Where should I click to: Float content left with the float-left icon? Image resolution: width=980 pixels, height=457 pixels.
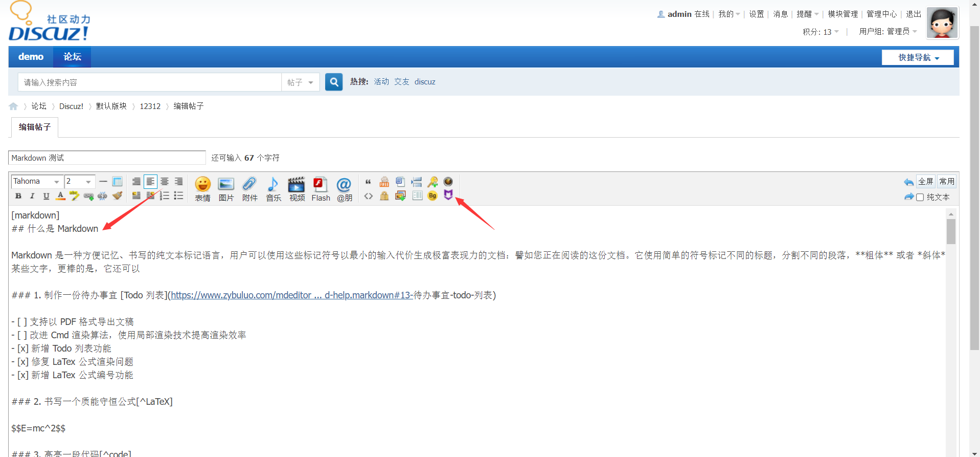coord(136,195)
